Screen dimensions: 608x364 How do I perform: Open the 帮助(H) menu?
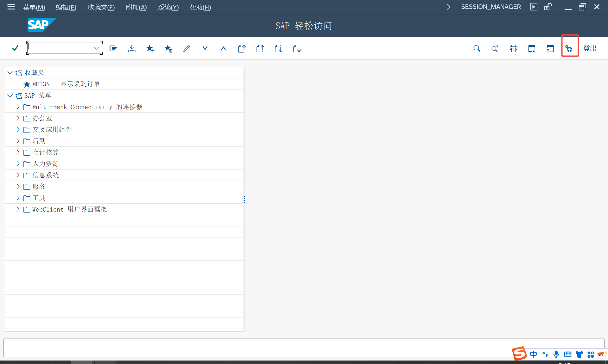[200, 7]
